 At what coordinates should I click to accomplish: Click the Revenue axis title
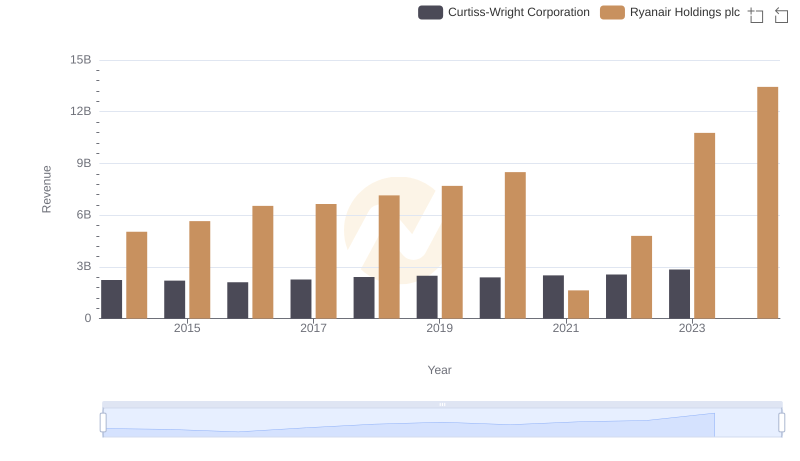tap(46, 189)
